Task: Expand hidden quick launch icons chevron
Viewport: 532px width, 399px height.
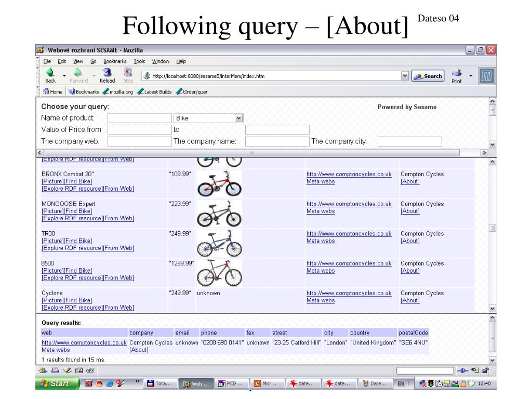Action: pyautogui.click(x=137, y=381)
